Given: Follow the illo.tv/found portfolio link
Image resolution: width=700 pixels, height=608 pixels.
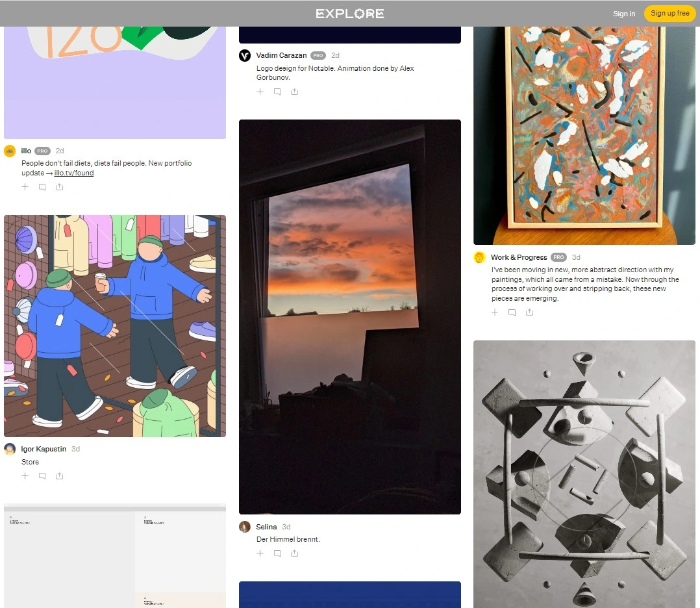Looking at the screenshot, I should (73, 173).
